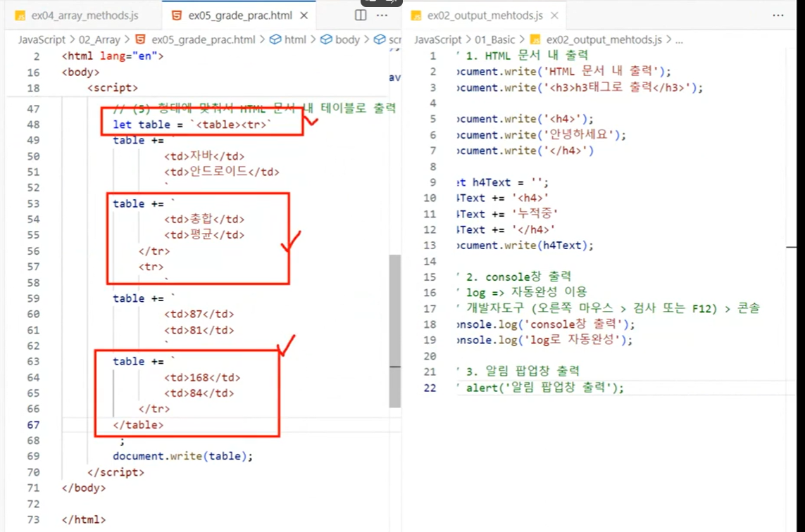The height and width of the screenshot is (532, 805).
Task: Click JS file icon on ex04 tab
Action: pos(20,16)
